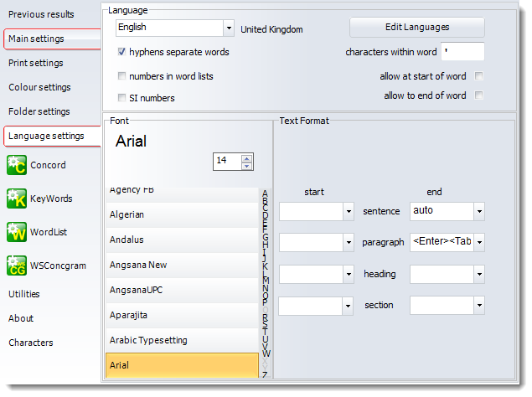Expand the English language dropdown
The height and width of the screenshot is (397, 532).
(229, 28)
